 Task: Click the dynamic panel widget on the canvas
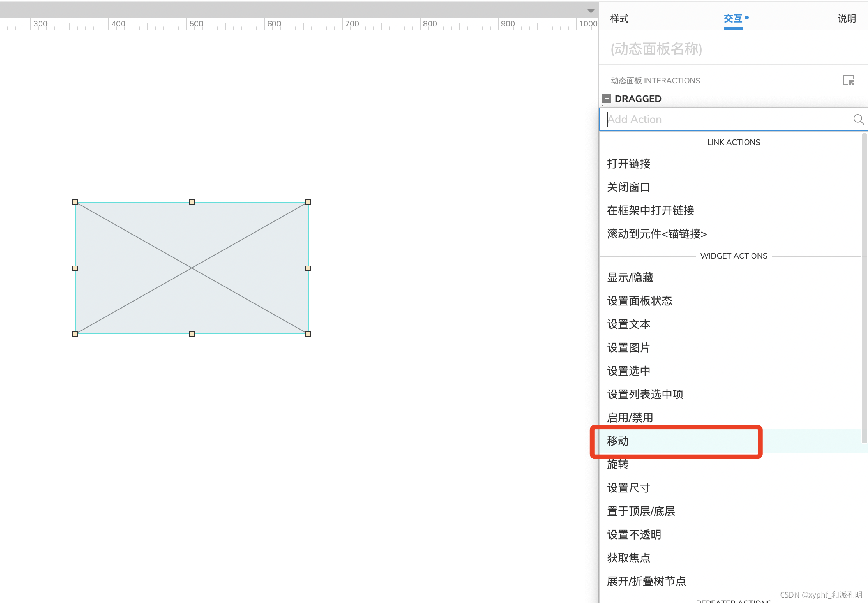point(192,268)
